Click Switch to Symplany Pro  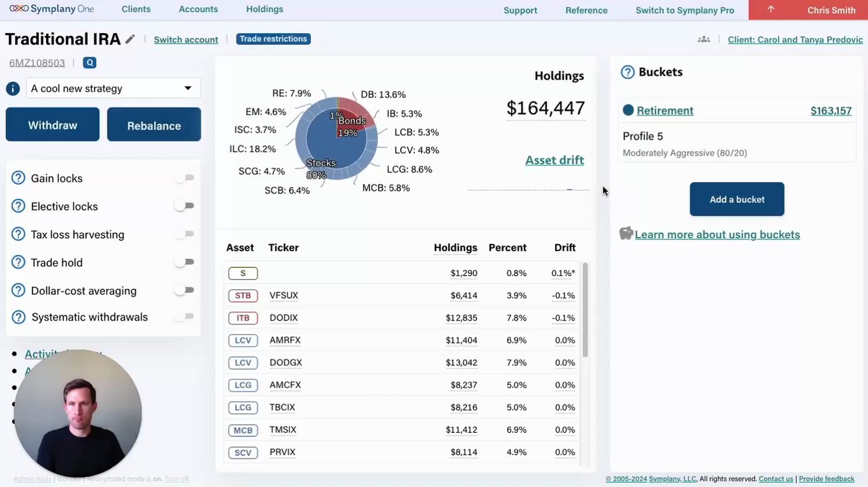click(685, 10)
